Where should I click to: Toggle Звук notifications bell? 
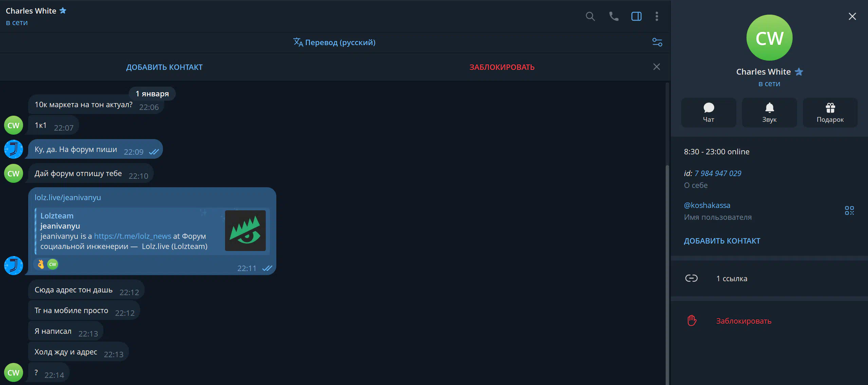[769, 113]
